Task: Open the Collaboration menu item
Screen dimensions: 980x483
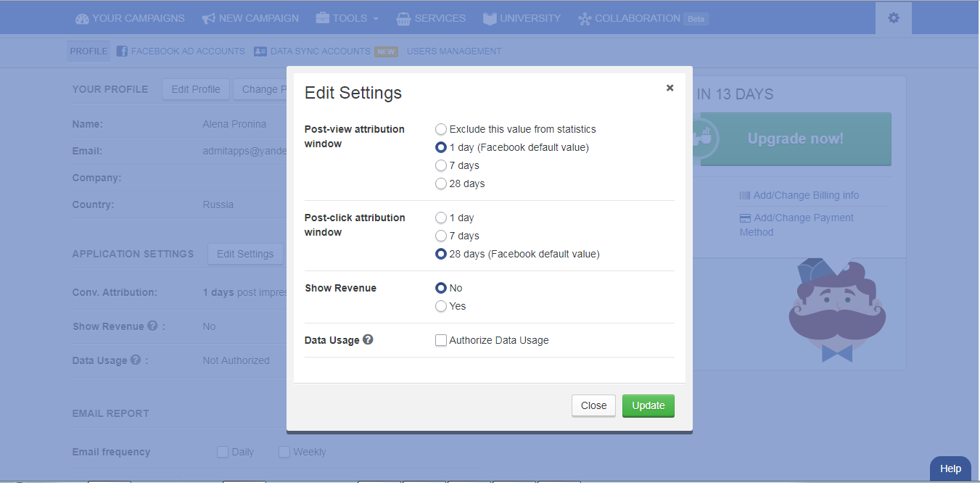Action: pos(637,18)
